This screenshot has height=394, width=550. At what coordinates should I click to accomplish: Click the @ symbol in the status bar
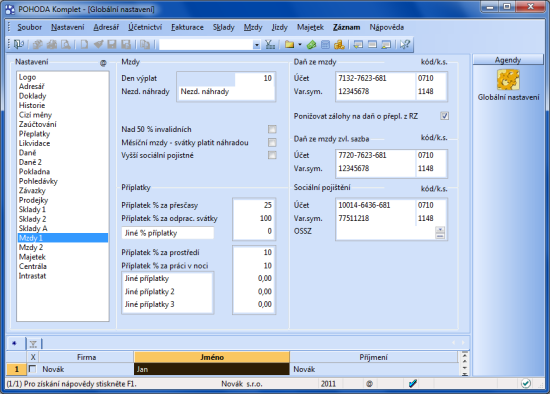(x=369, y=384)
